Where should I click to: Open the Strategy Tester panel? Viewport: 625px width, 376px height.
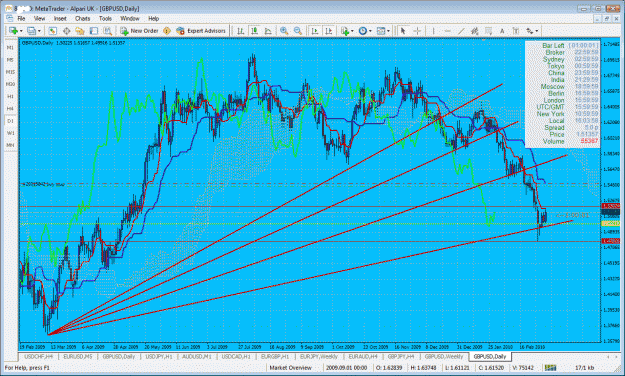click(107, 31)
